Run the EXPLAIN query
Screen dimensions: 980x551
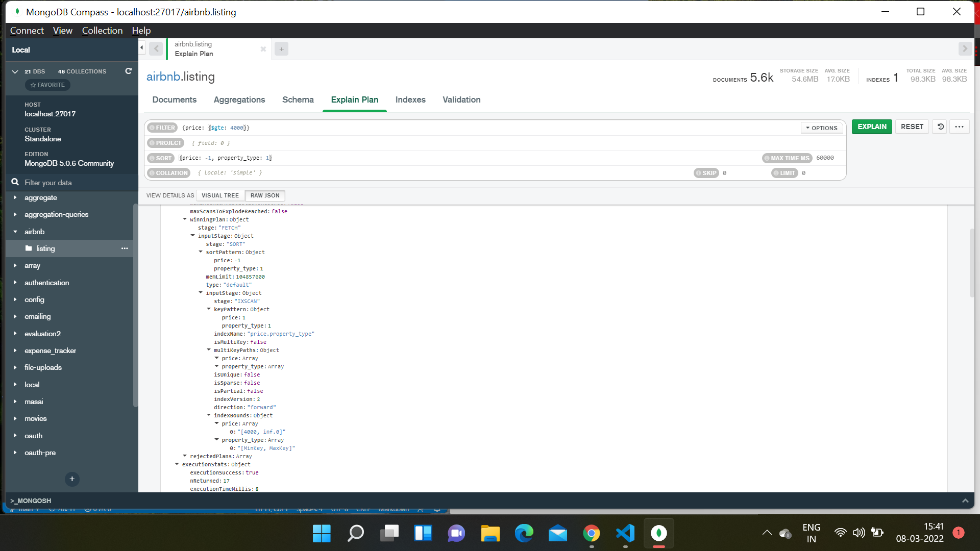[871, 127]
